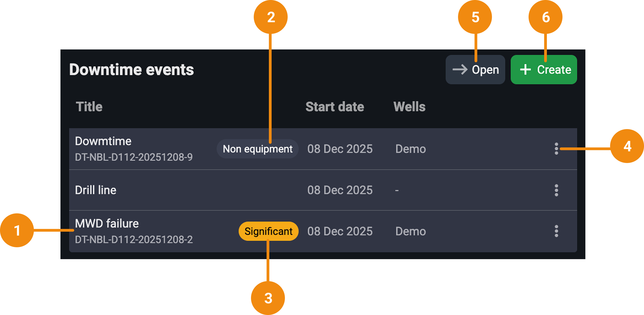Viewport: 644px width, 315px height.
Task: Click the plus icon in Create button
Action: tap(525, 69)
